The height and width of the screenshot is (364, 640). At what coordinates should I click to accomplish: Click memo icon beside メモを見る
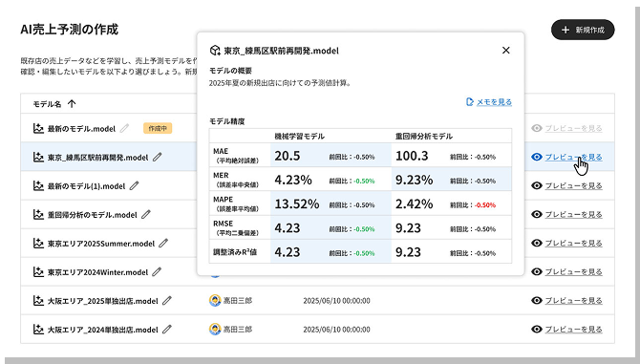(470, 101)
